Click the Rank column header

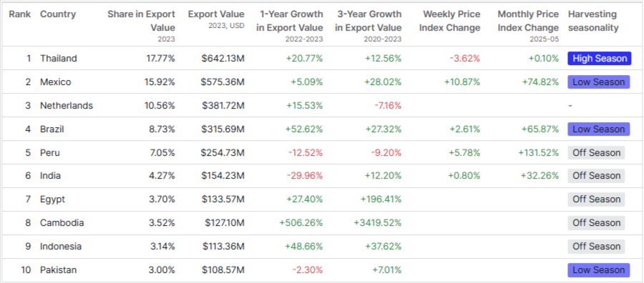[20, 14]
